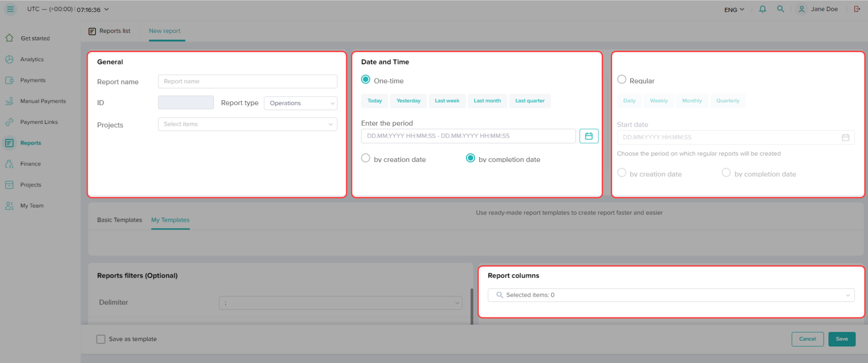Click Last month quick period button
The image size is (868, 363).
pyautogui.click(x=487, y=101)
